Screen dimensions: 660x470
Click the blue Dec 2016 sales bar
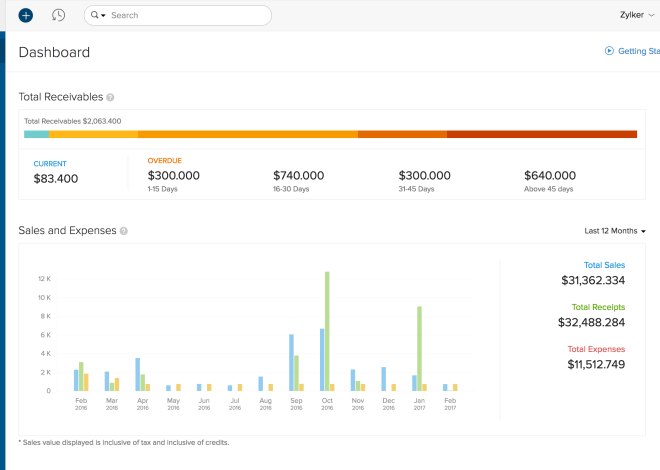[384, 379]
